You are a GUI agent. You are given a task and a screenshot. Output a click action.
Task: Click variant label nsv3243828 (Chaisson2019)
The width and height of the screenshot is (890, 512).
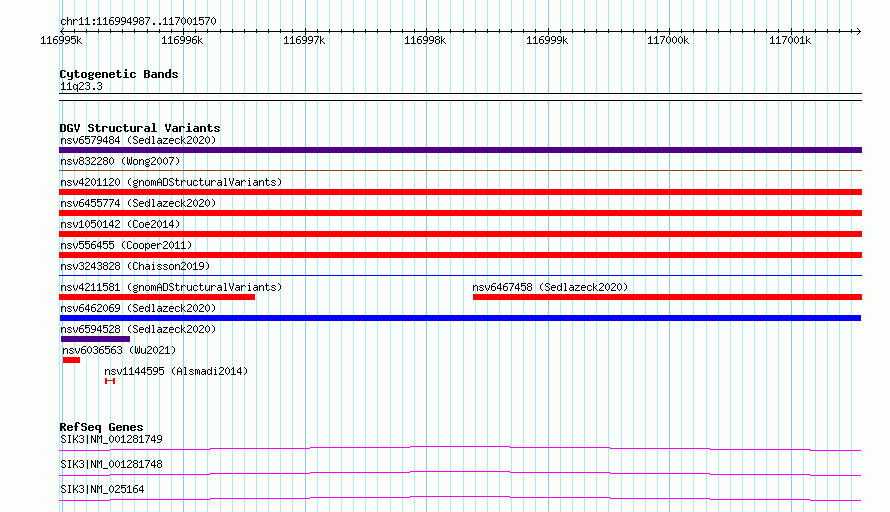click(x=135, y=266)
